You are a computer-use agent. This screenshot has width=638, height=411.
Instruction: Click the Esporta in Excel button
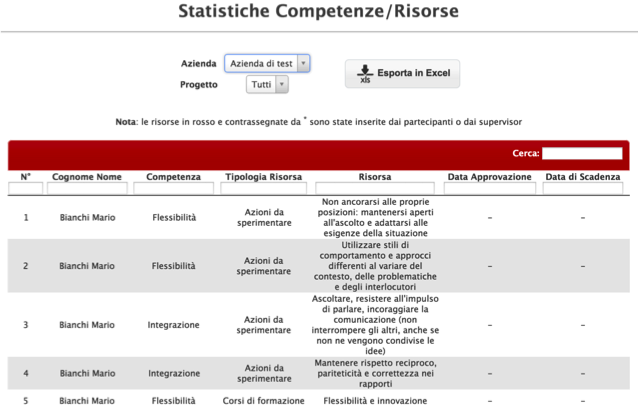402,74
